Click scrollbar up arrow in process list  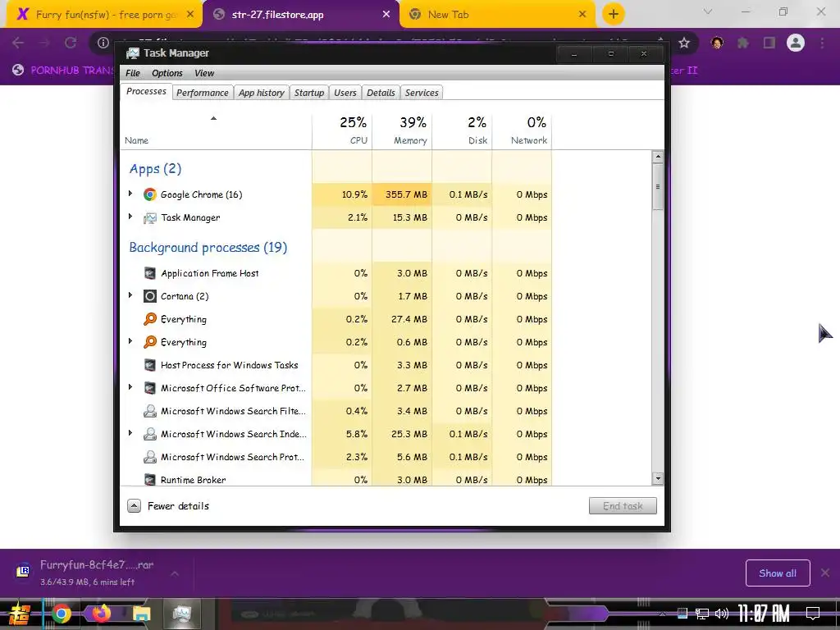pyautogui.click(x=658, y=157)
